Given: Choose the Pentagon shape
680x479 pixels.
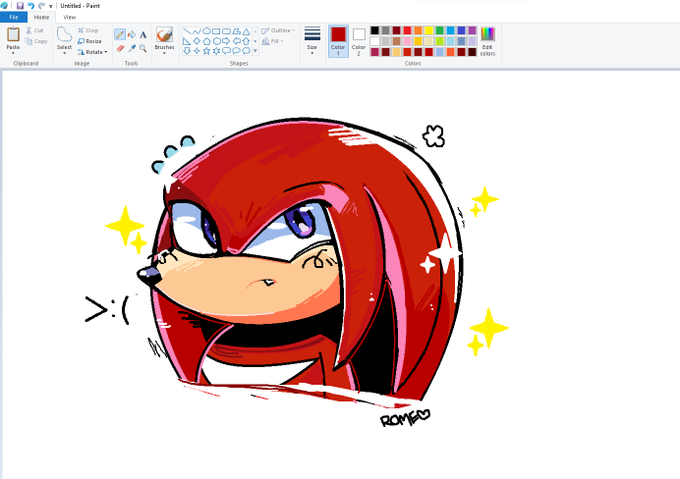Looking at the screenshot, I should click(x=206, y=41).
